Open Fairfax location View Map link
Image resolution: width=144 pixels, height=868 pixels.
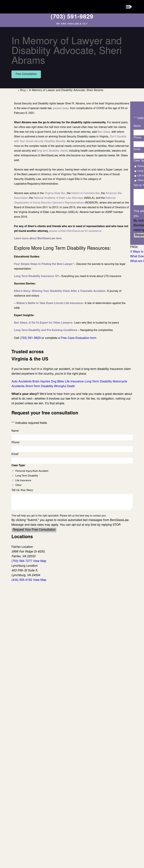click(x=40, y=561)
